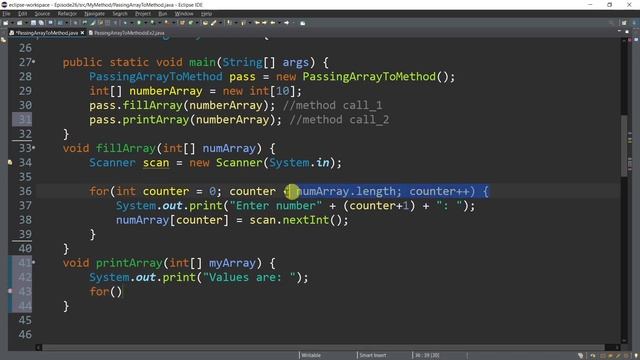Click the New Java Package icon
This screenshot has height=360, width=640.
tap(182, 23)
